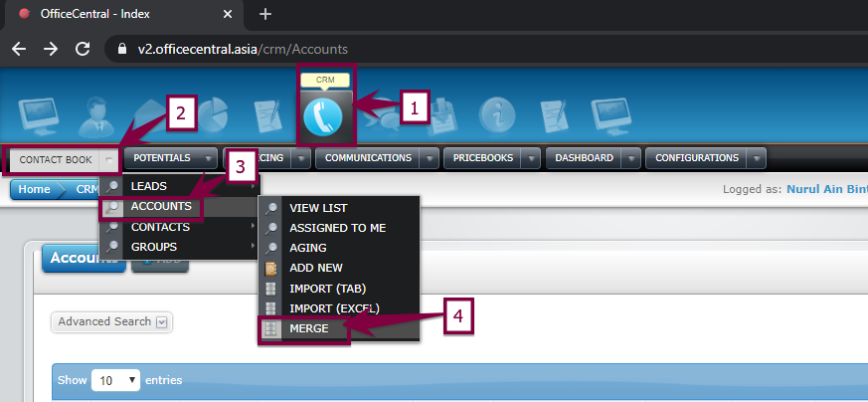
Task: Expand the CONTACT BOOK dropdown arrow
Action: [108, 160]
